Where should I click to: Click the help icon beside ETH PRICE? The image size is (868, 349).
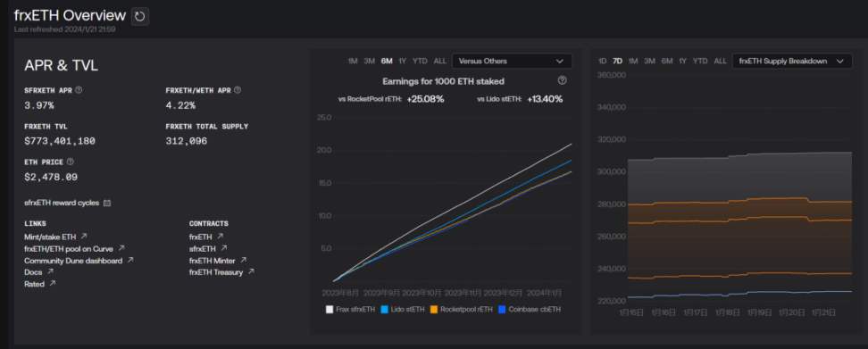[71, 162]
